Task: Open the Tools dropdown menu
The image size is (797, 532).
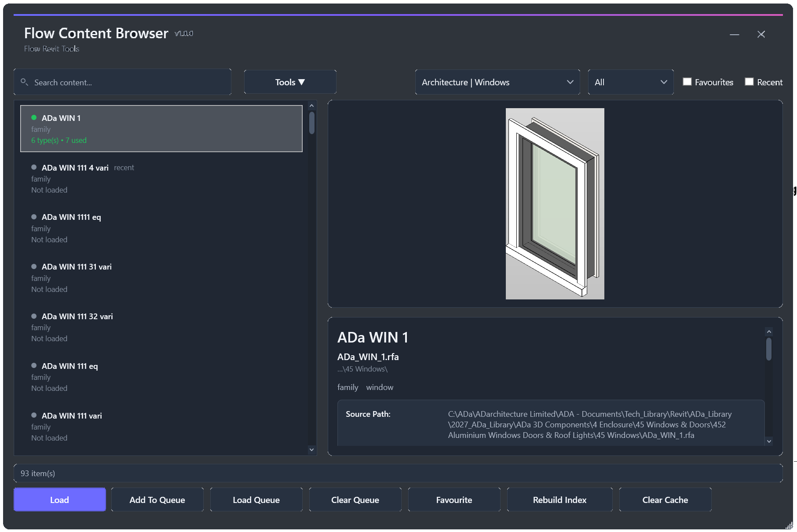Action: [290, 82]
